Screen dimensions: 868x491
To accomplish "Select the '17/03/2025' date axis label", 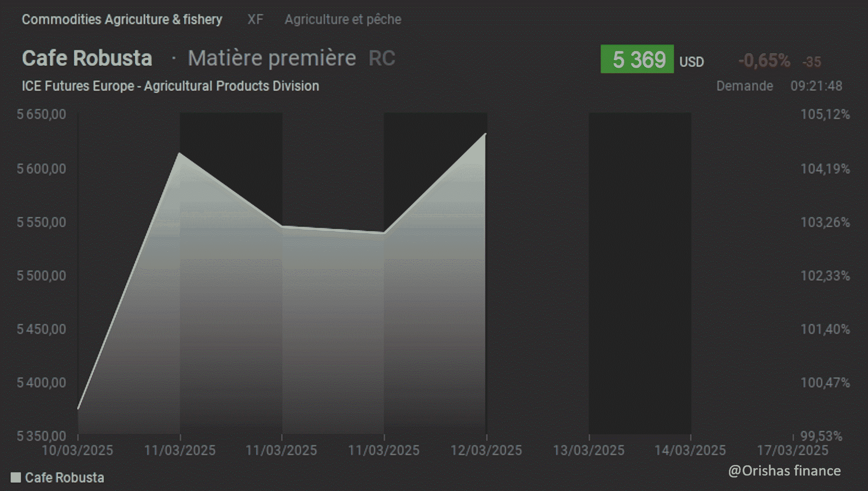I will (793, 451).
